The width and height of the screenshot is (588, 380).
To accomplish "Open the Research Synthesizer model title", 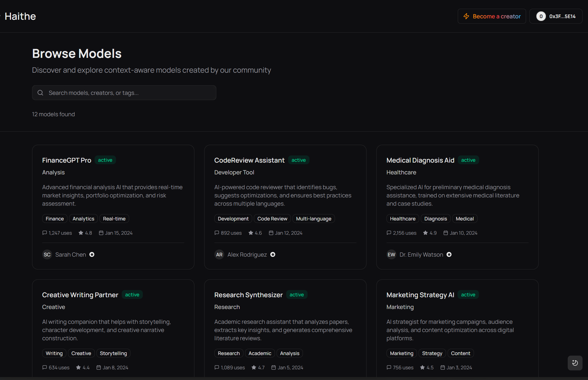I will click(248, 295).
